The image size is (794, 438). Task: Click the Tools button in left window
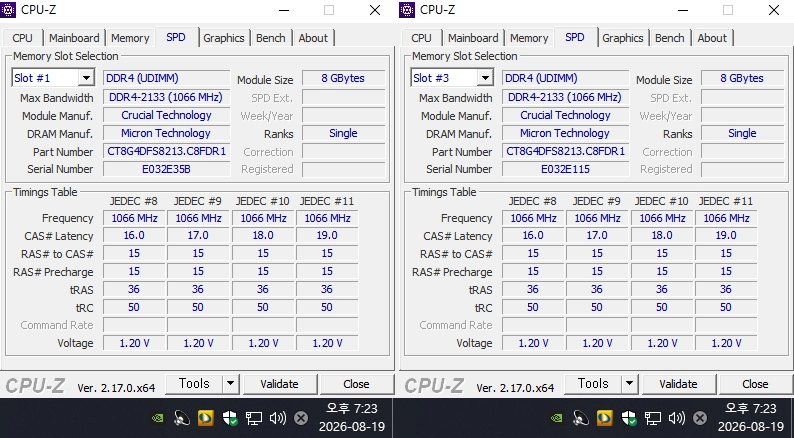click(x=194, y=384)
